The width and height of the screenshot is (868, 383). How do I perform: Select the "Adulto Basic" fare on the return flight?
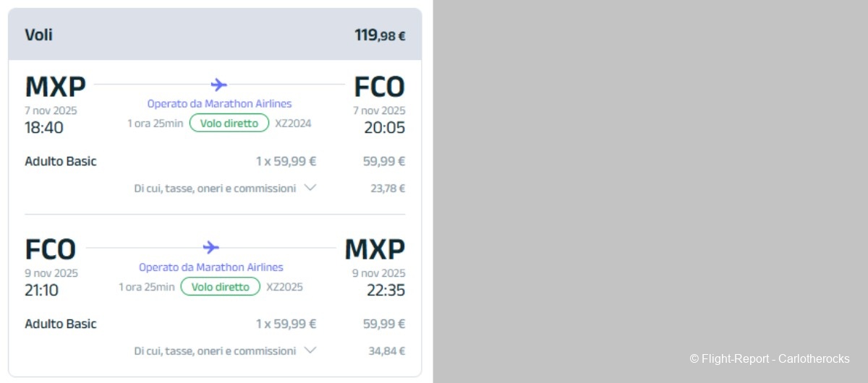click(x=61, y=324)
